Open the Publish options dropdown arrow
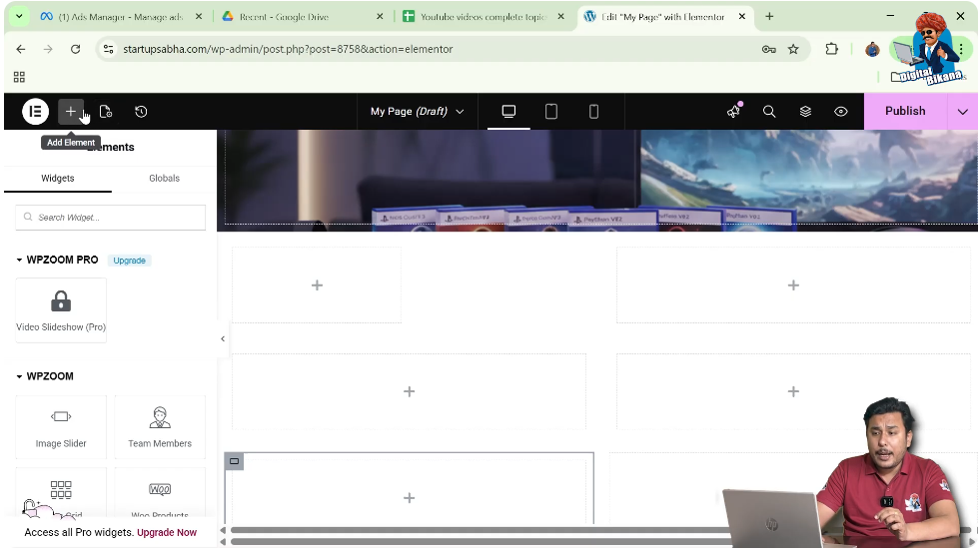Screen dimensions: 980x553 coord(962,111)
